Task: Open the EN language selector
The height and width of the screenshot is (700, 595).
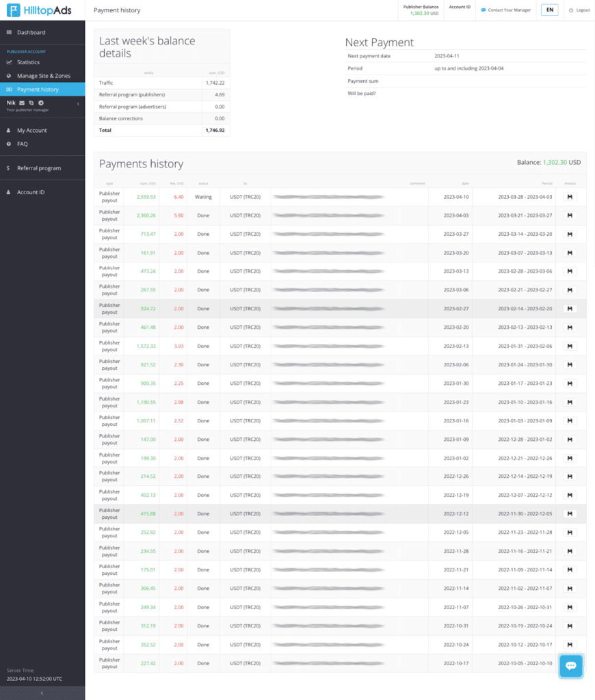Action: click(549, 10)
